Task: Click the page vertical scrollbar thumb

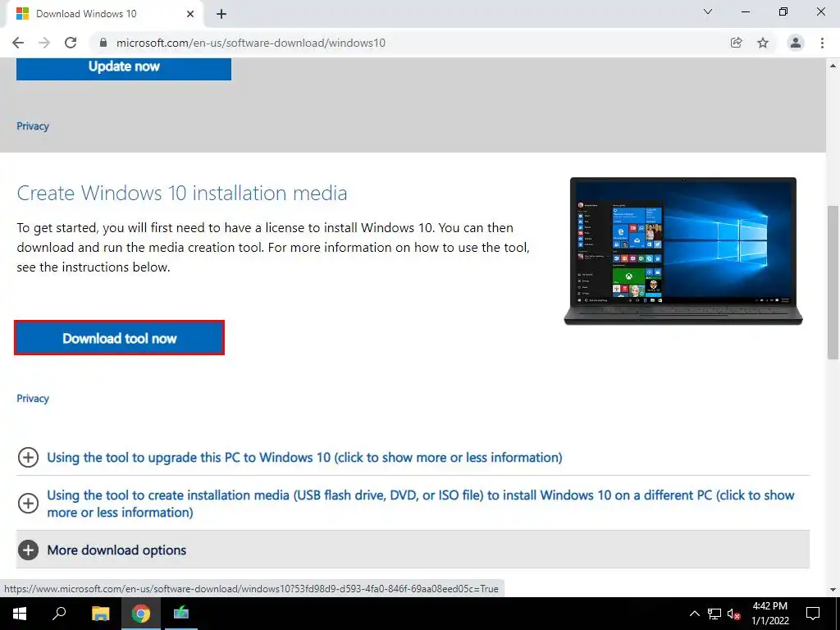Action: [x=833, y=282]
